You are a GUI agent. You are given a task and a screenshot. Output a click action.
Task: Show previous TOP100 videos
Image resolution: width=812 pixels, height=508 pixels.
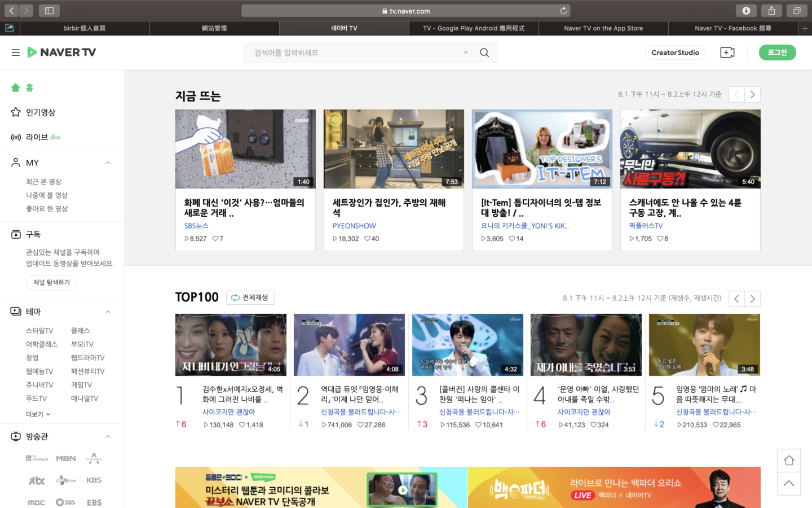click(x=736, y=299)
